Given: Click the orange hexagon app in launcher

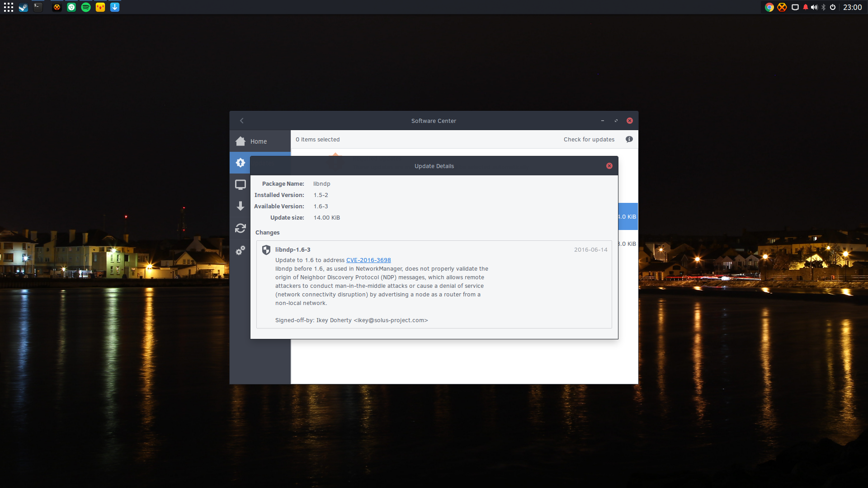Looking at the screenshot, I should coord(57,7).
